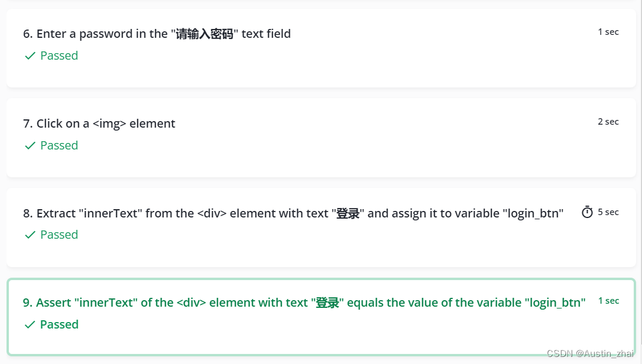This screenshot has height=364, width=642.
Task: Click the green checkmark on step 7
Action: coord(30,145)
